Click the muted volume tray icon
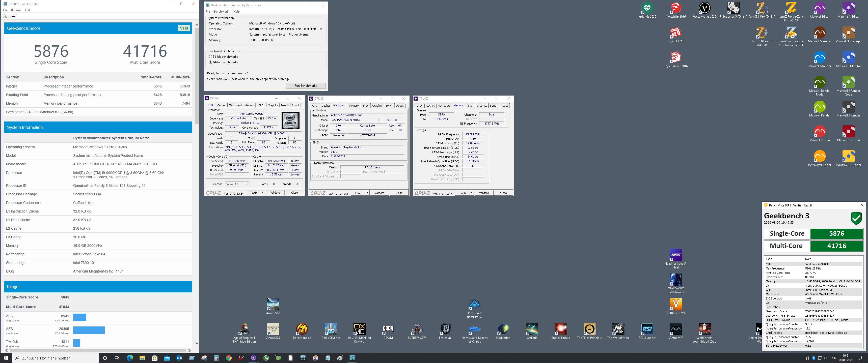 [826, 358]
